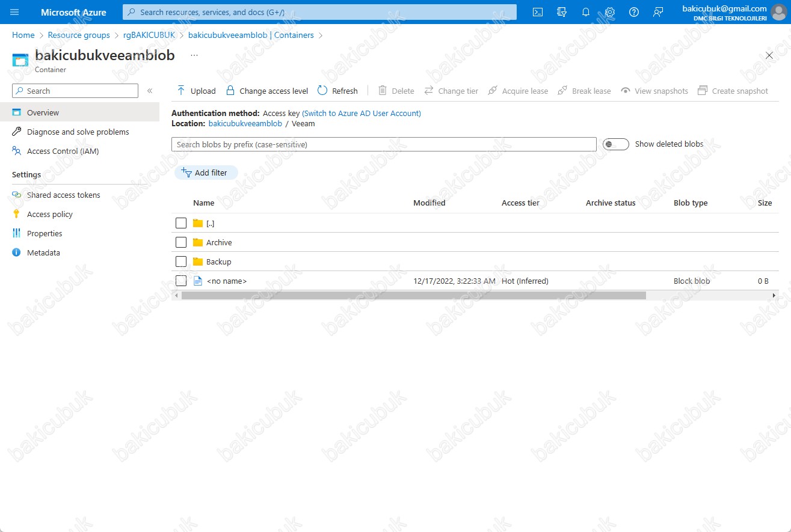Check the box for <no name> blob
Screen dimensions: 791x532
(x=181, y=281)
